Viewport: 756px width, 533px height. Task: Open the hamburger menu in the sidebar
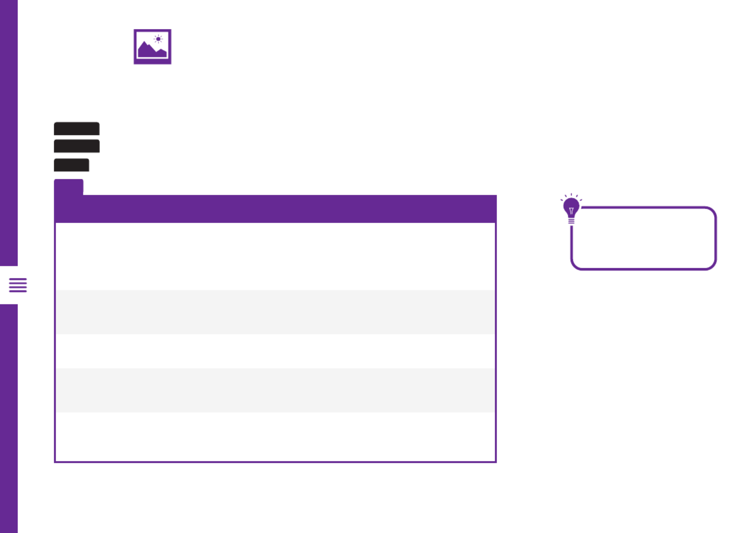18,285
